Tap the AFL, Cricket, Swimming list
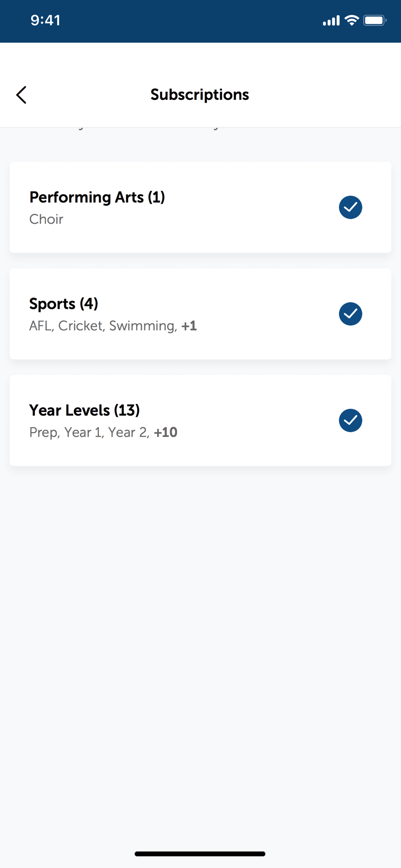This screenshot has width=401, height=868. (x=103, y=326)
